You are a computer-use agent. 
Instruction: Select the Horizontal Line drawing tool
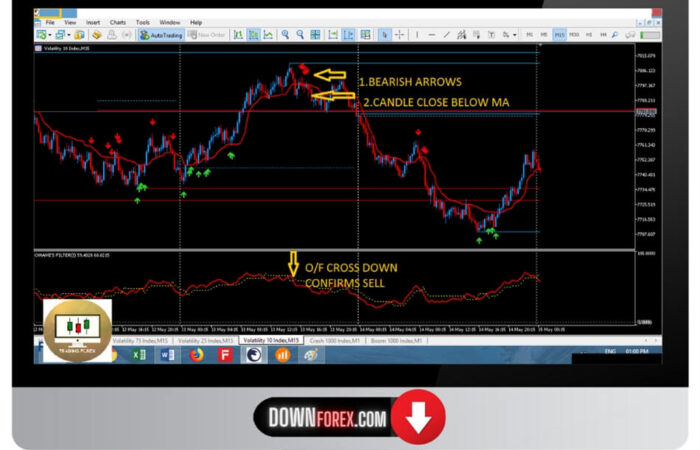[432, 35]
